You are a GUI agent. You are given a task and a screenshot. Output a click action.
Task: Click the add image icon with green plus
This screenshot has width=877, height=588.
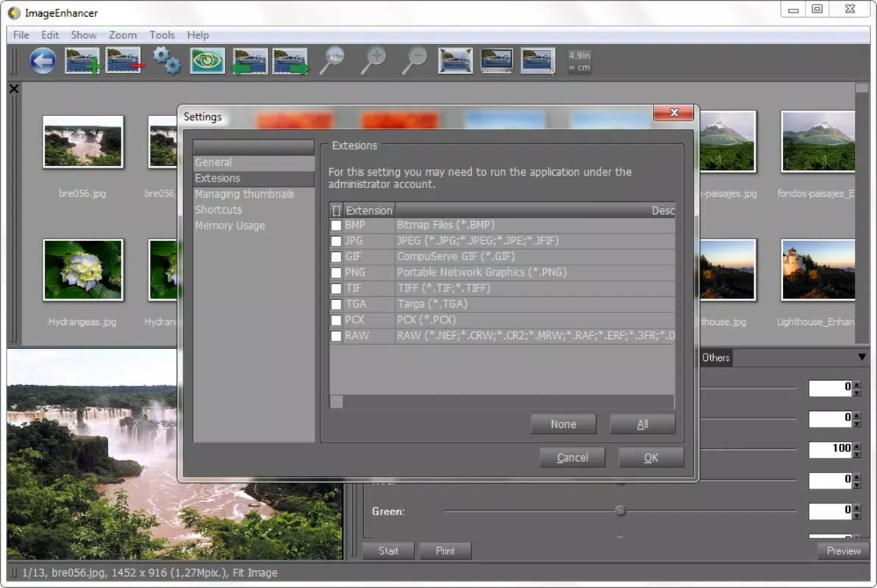[83, 61]
